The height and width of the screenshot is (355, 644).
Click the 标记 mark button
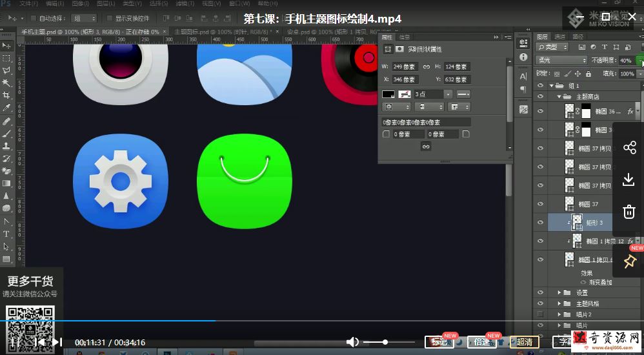pos(439,342)
